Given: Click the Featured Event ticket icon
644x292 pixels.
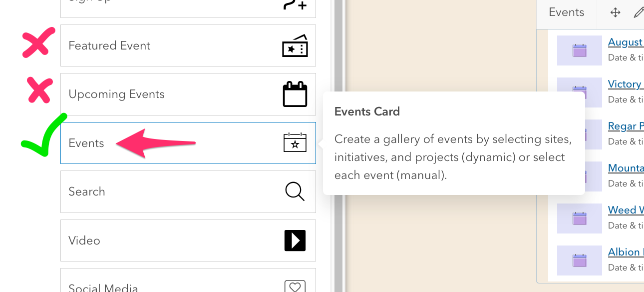Looking at the screenshot, I should [295, 46].
